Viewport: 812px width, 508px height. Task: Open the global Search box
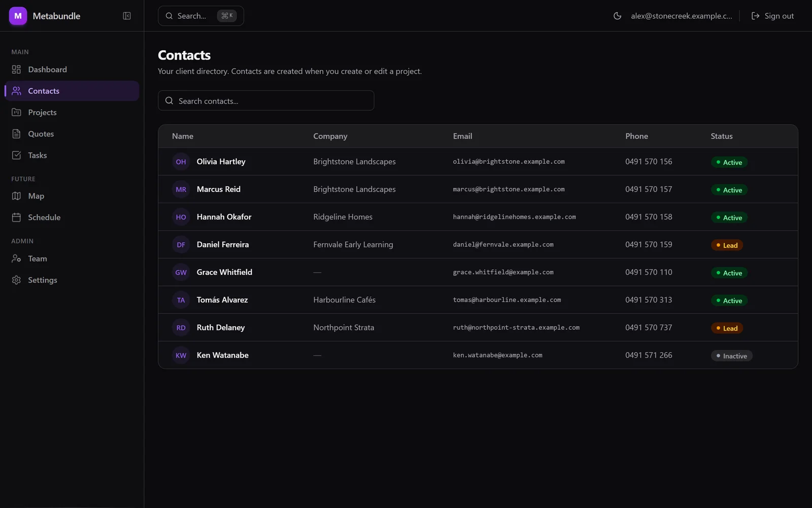click(x=201, y=16)
